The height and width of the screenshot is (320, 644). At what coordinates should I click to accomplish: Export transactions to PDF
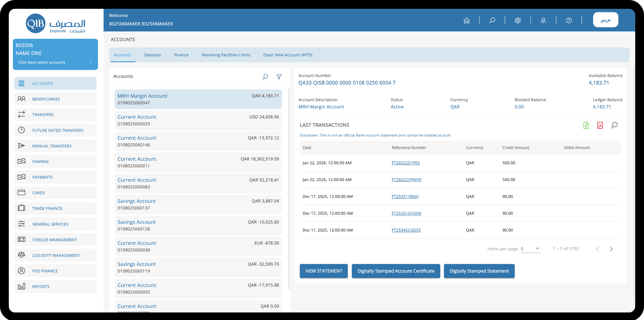point(600,125)
